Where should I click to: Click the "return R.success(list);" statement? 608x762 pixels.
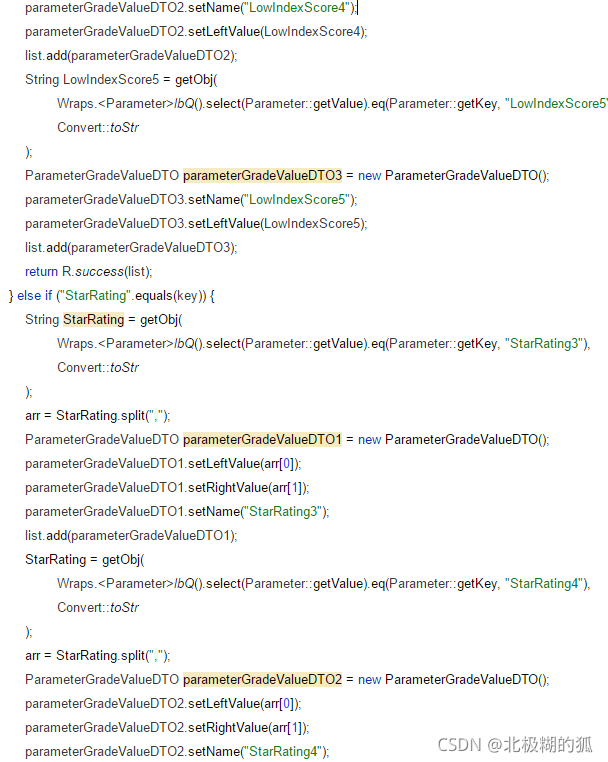point(88,272)
